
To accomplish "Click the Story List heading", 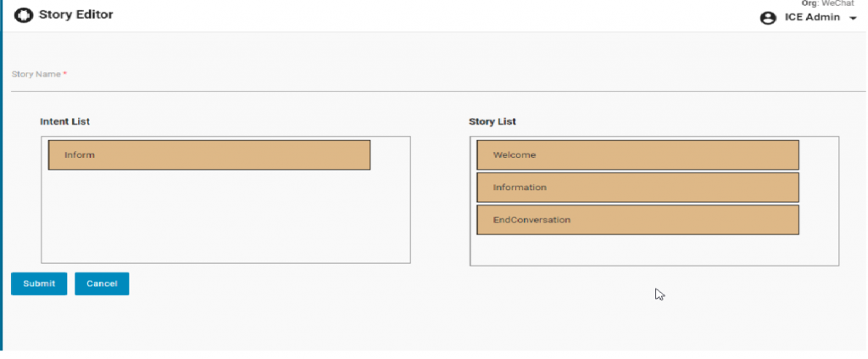I will [x=492, y=121].
